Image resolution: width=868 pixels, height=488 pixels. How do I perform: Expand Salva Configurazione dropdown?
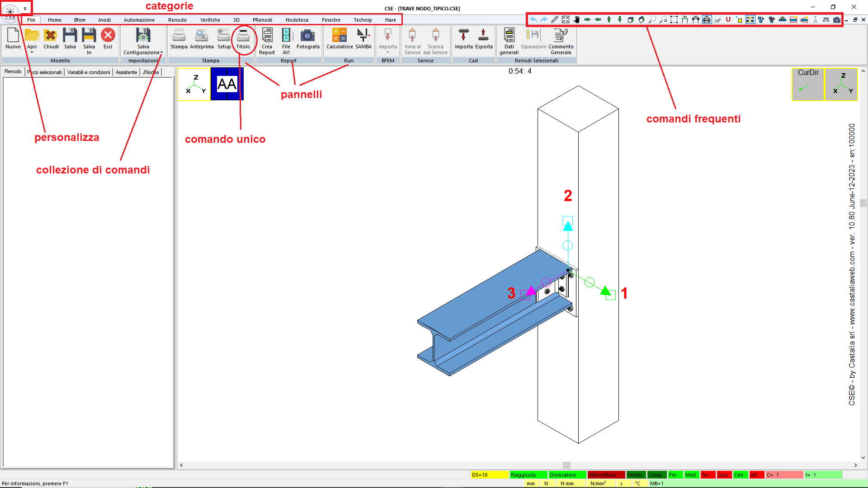pyautogui.click(x=161, y=52)
